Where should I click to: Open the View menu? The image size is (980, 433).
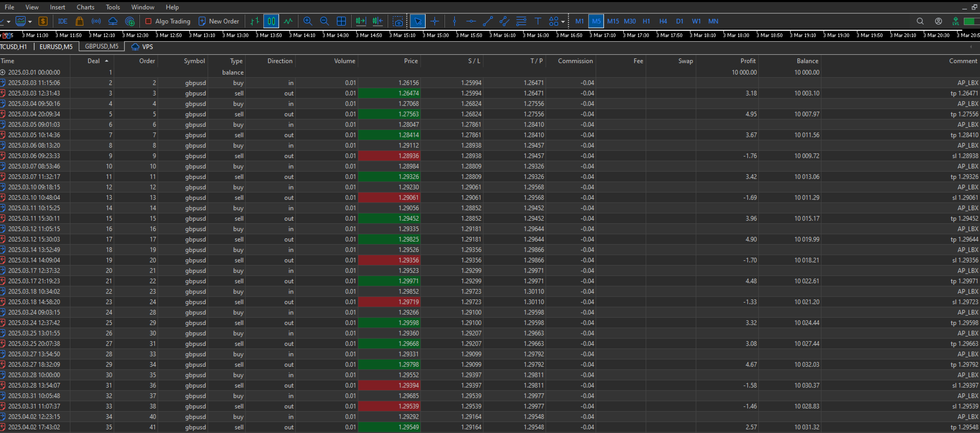coord(32,7)
